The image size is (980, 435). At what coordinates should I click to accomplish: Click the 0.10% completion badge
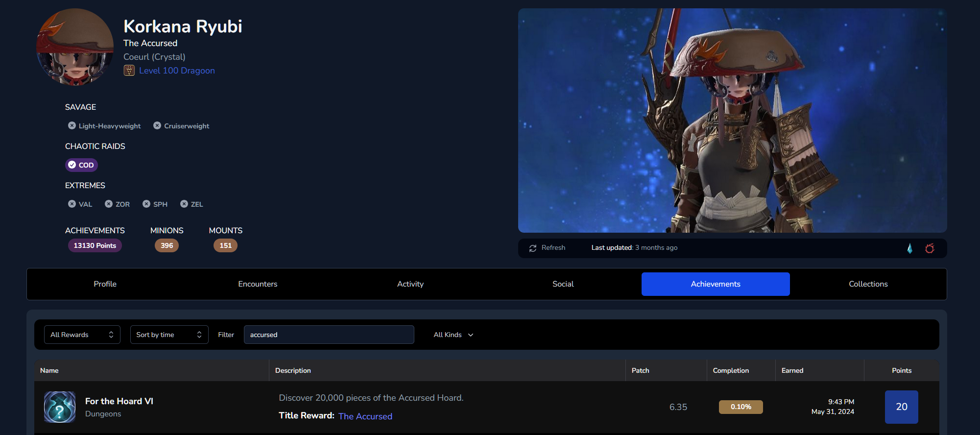tap(741, 407)
